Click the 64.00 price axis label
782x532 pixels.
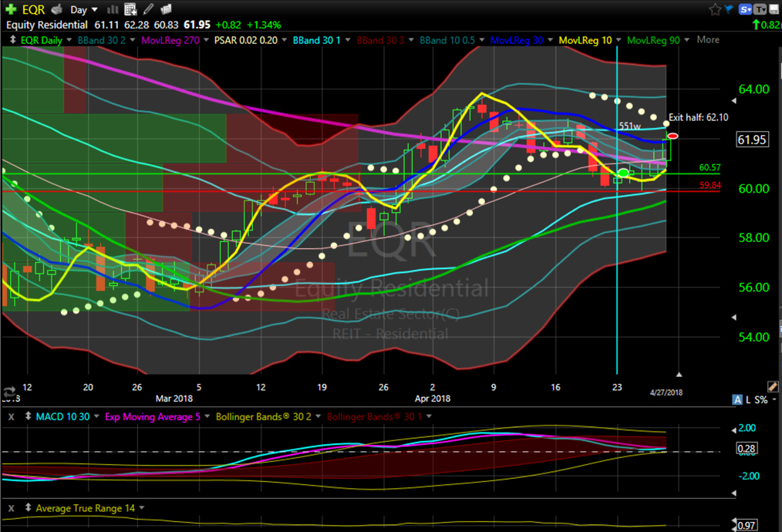coord(753,89)
